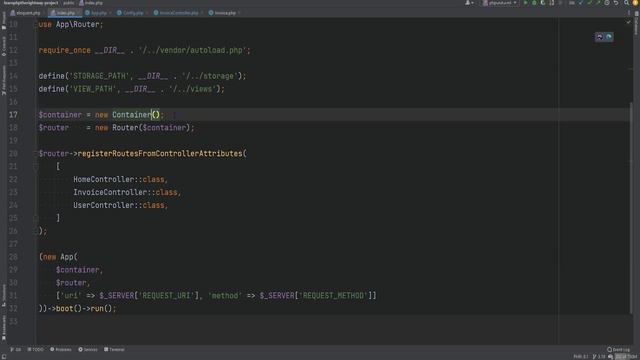Click the PHP version status bar widget
640x360 pixels.
coord(581,357)
